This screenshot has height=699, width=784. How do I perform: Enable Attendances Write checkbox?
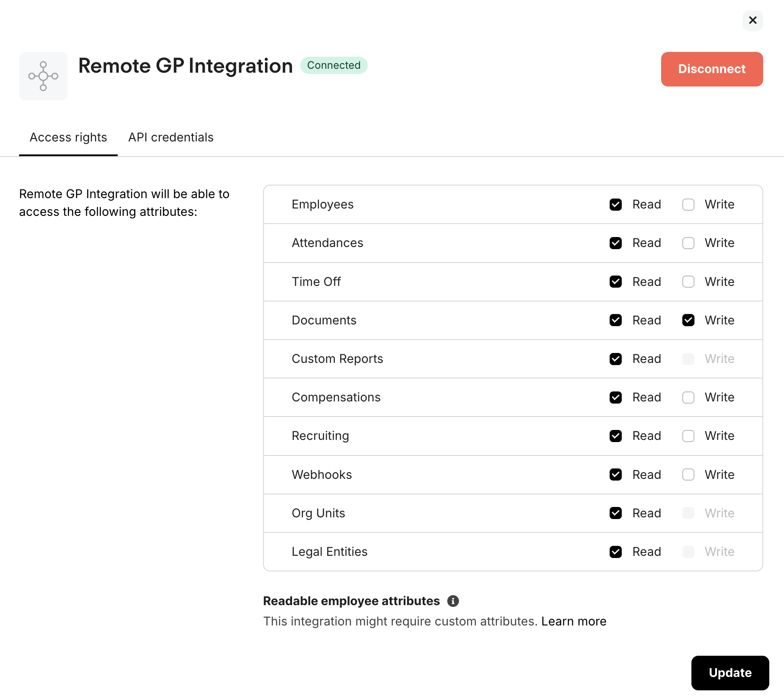(x=688, y=243)
